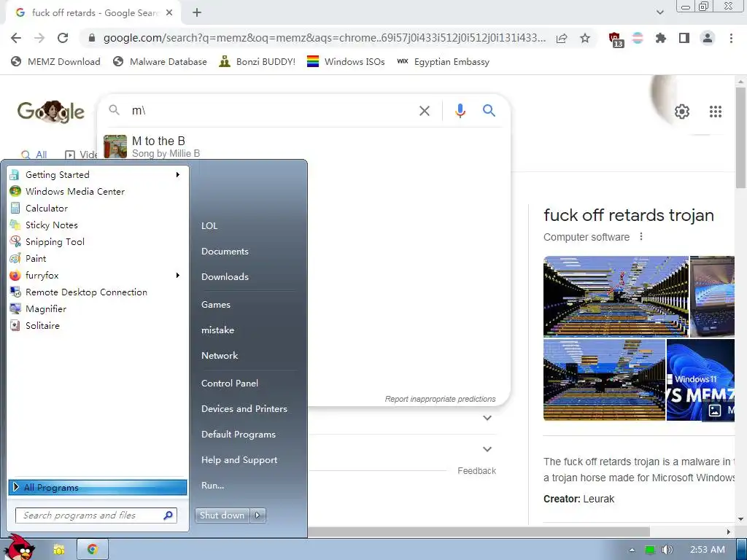Select M to the B suggestion

point(303,147)
